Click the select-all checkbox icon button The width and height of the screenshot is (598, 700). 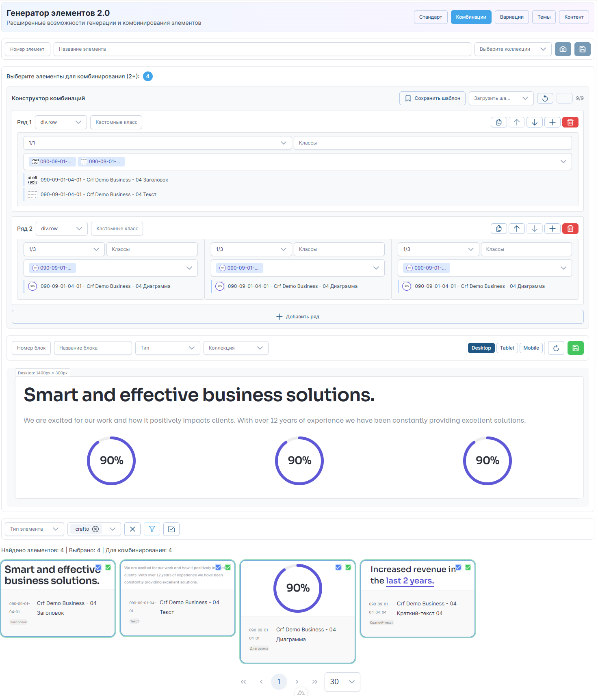(x=171, y=529)
